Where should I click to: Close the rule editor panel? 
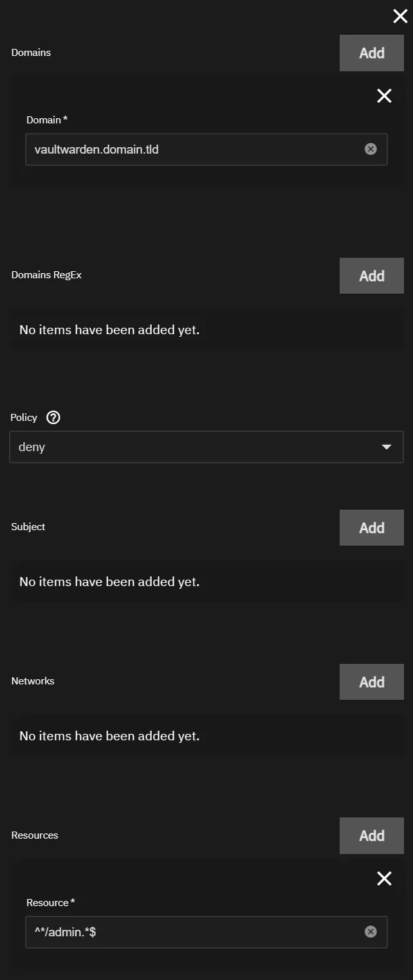click(x=400, y=17)
